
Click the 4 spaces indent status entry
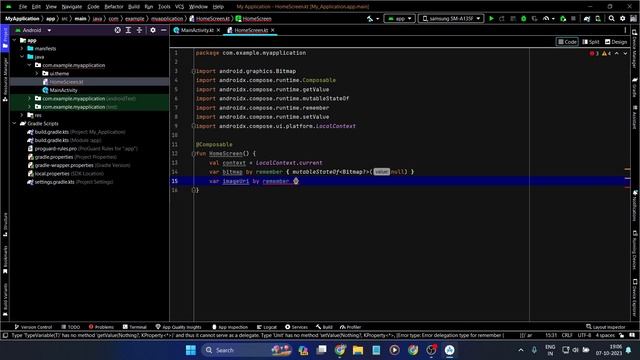(605, 335)
